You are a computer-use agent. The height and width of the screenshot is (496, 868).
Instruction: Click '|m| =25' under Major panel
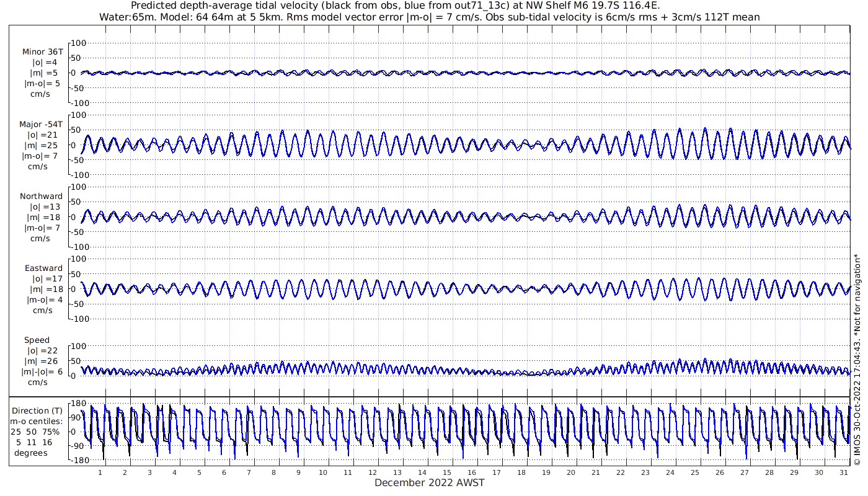[43, 146]
